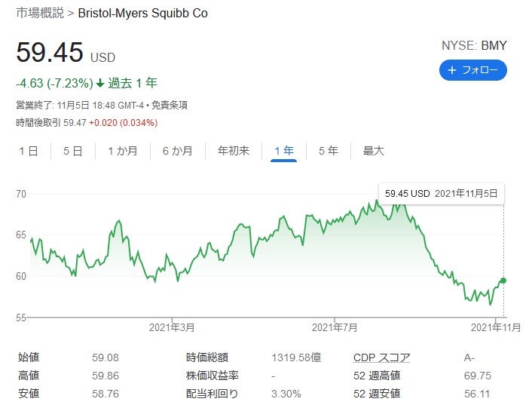Show the 最大 range tab
532x408 pixels.
(373, 151)
